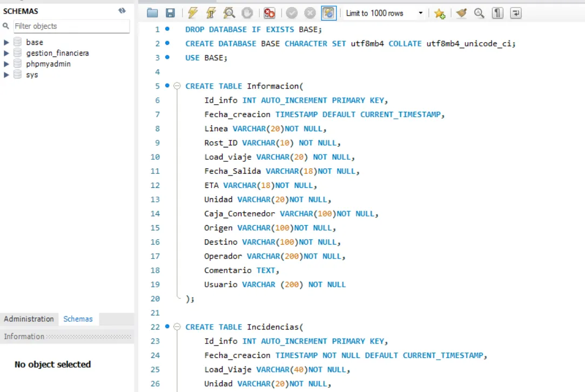Select the gestion_financiera schema name
Viewport: 585px width, 392px height.
tap(57, 53)
